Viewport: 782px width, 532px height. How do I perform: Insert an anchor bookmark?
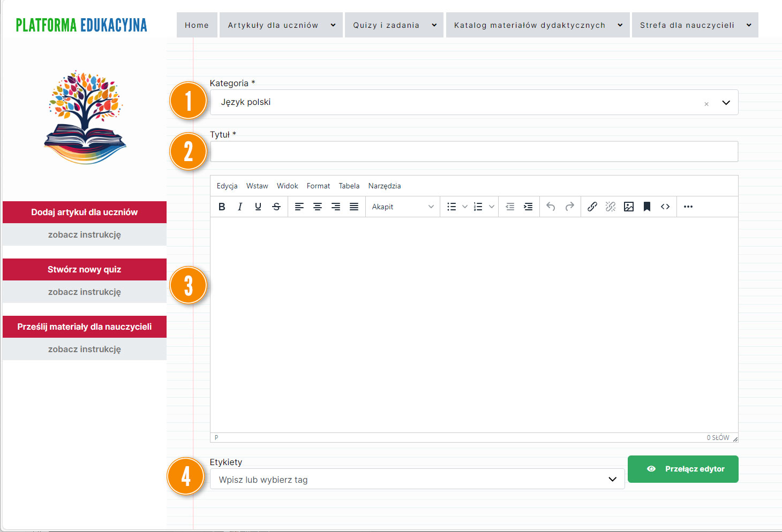647,207
